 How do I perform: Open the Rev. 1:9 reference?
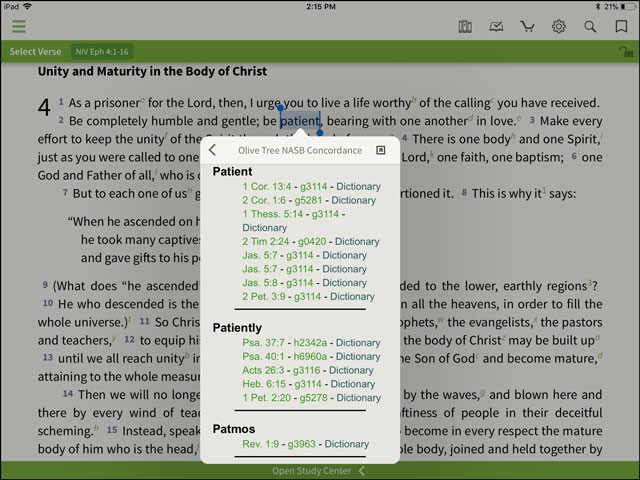(x=261, y=444)
